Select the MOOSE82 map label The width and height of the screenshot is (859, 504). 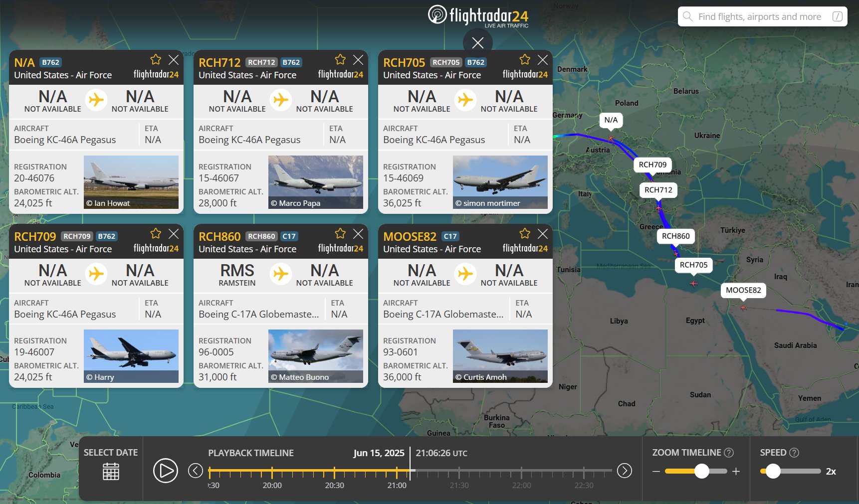click(743, 290)
